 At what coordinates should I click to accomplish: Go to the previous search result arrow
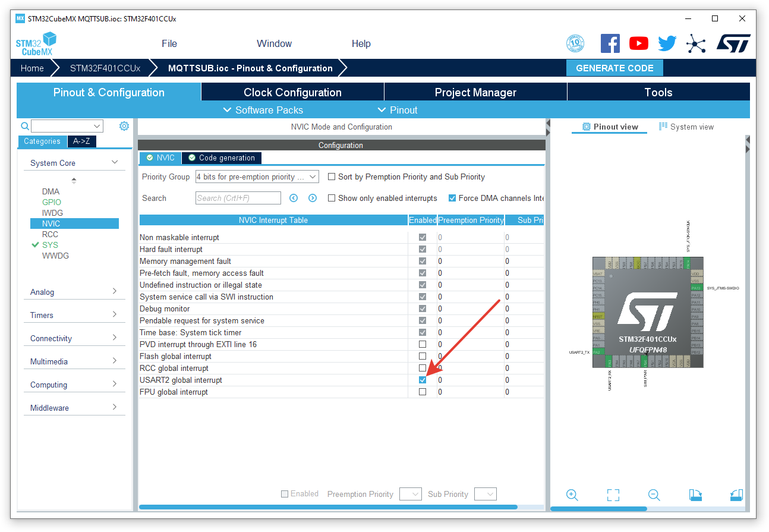click(x=294, y=198)
